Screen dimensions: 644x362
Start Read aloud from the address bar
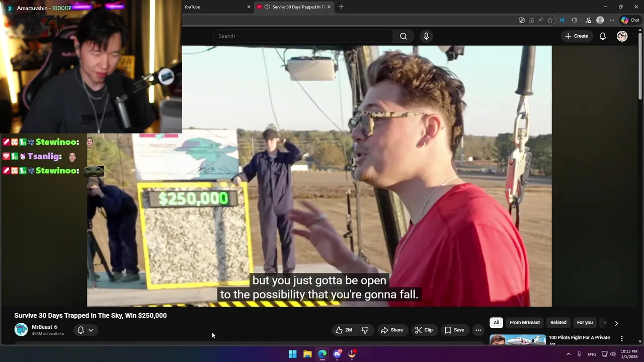pos(541,20)
